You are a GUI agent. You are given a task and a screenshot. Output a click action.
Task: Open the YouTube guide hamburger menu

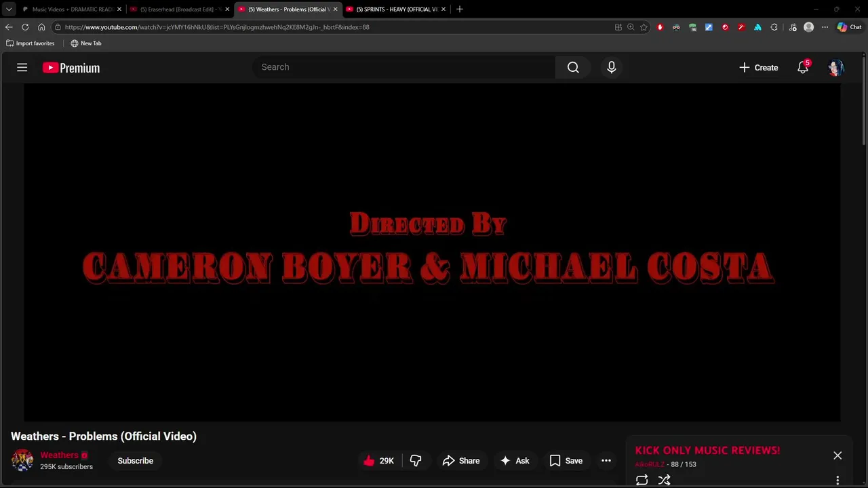click(22, 67)
